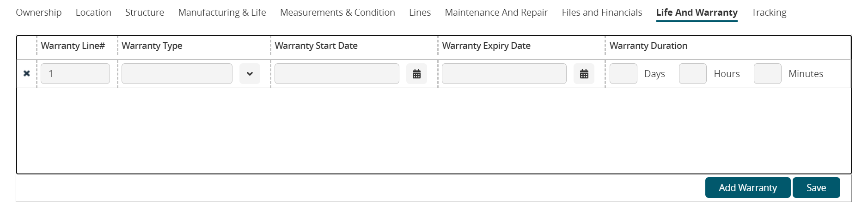Open the Location tab
Screen dimensions: 868x209
pyautogui.click(x=93, y=12)
